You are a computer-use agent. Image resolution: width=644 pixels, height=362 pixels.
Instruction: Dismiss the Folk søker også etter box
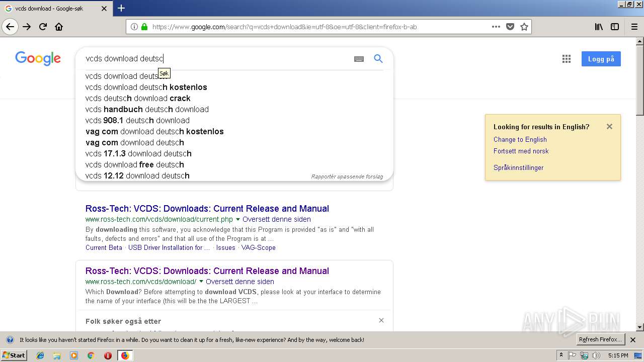tap(381, 320)
